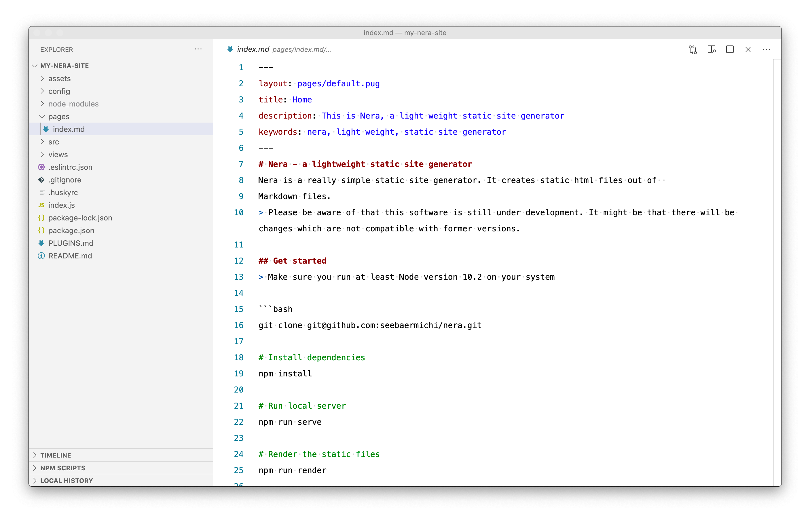This screenshot has height=518, width=812.
Task: Place cursor on 'title: Home' line
Action: [285, 100]
